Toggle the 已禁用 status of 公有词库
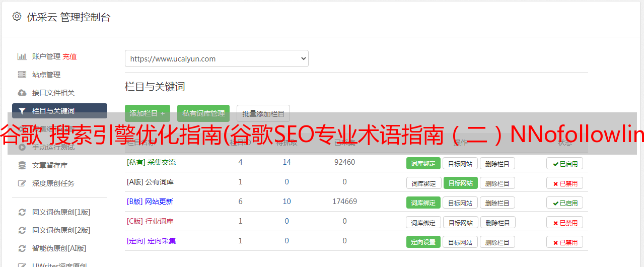This screenshot has height=267, width=644. (x=565, y=183)
